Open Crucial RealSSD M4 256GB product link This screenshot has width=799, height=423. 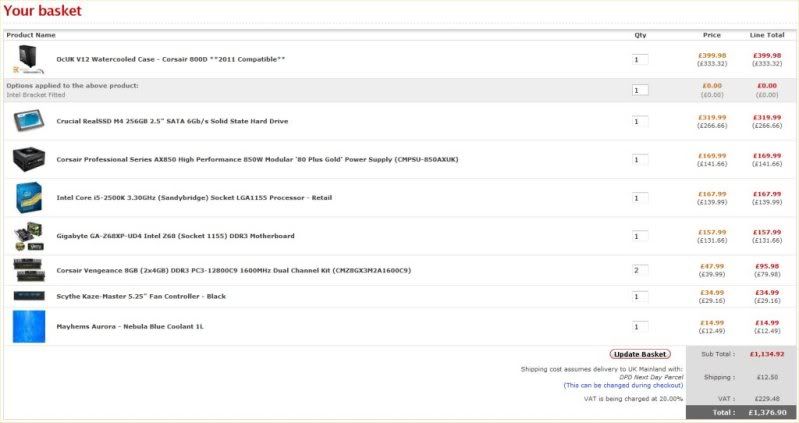pyautogui.click(x=172, y=121)
